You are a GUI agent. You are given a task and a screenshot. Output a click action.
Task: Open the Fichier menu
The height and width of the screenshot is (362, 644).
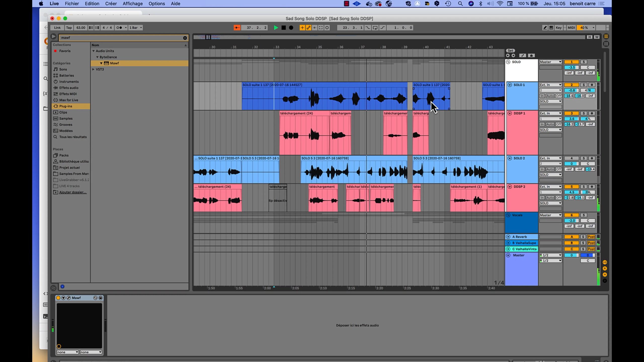tap(72, 4)
